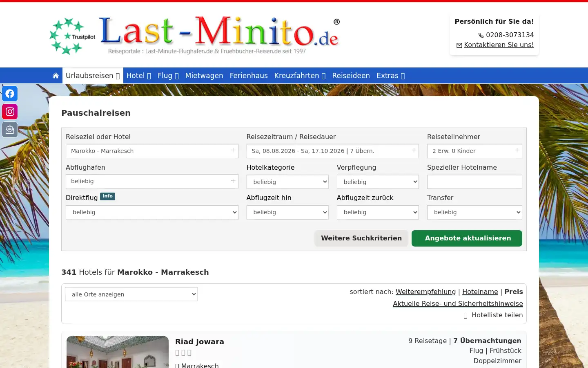This screenshot has height=368, width=588.
Task: Click the envelope icon beside Kontaktieren
Action: click(x=459, y=45)
